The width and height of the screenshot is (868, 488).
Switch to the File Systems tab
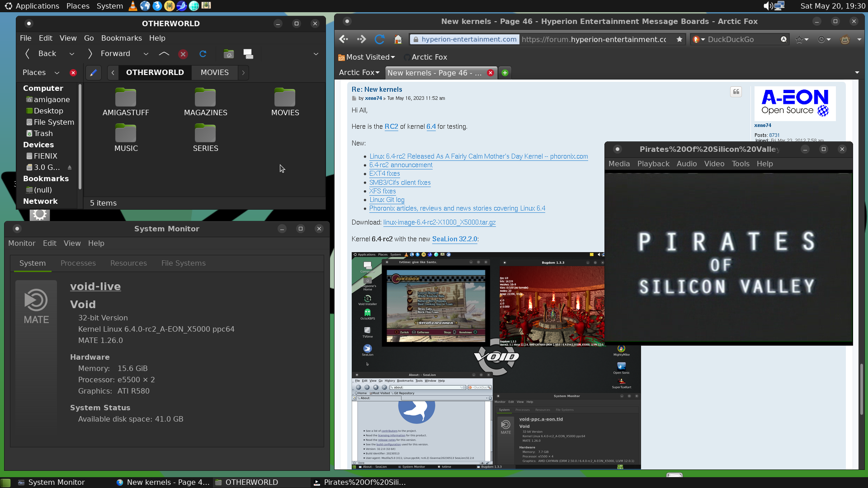pyautogui.click(x=184, y=263)
